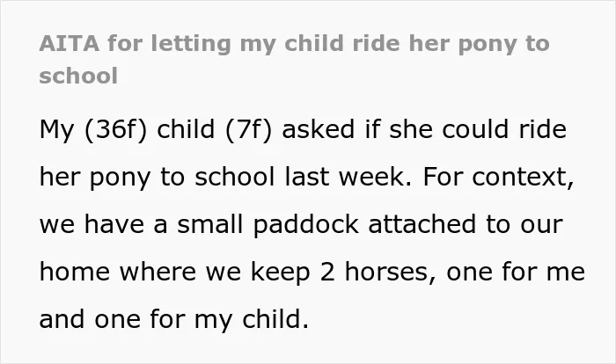Click the word 'paddock'
Viewport: 616px width, 364px height.
point(306,225)
